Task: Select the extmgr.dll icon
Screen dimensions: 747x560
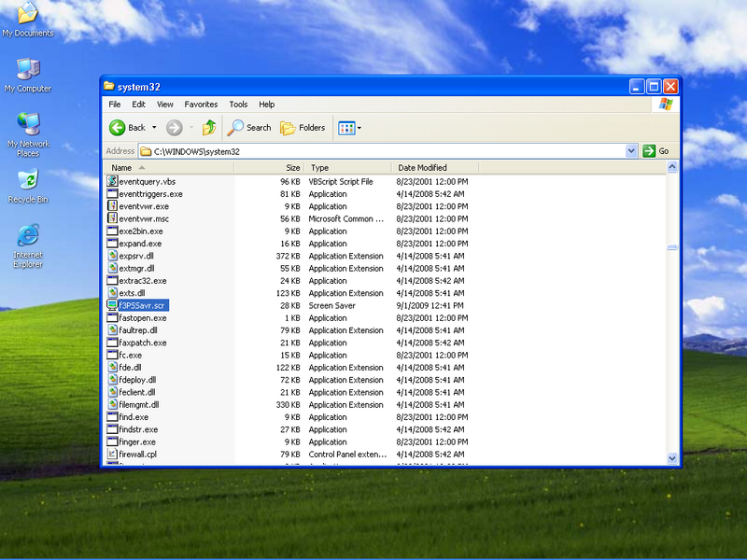Action: pyautogui.click(x=112, y=268)
